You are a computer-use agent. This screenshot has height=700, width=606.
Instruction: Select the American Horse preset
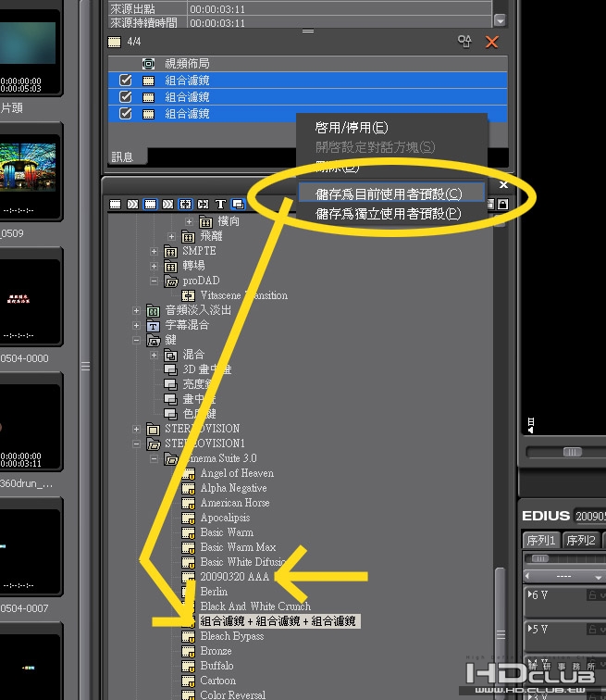pos(235,503)
